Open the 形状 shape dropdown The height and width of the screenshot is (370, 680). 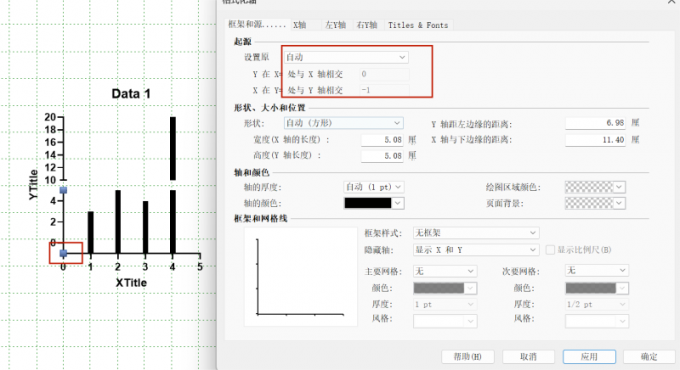tap(343, 123)
